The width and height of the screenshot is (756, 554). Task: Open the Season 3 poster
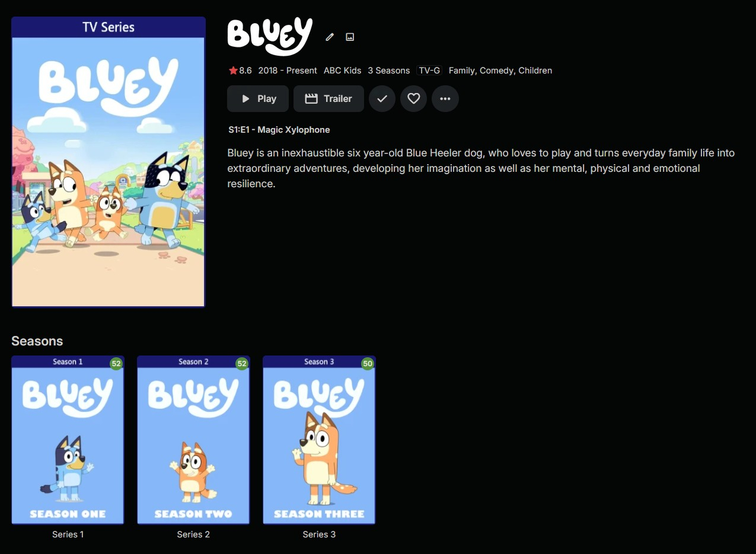[319, 440]
